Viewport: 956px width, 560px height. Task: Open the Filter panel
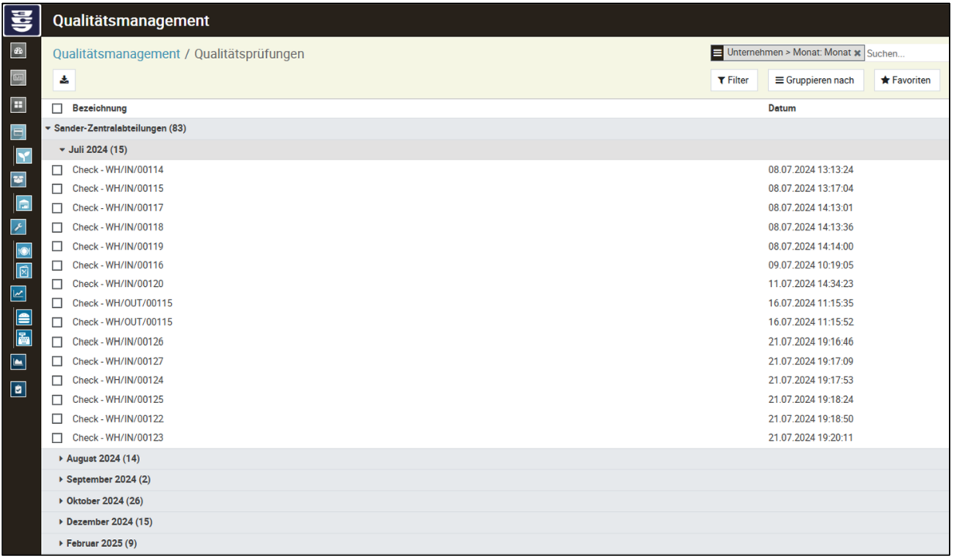733,80
